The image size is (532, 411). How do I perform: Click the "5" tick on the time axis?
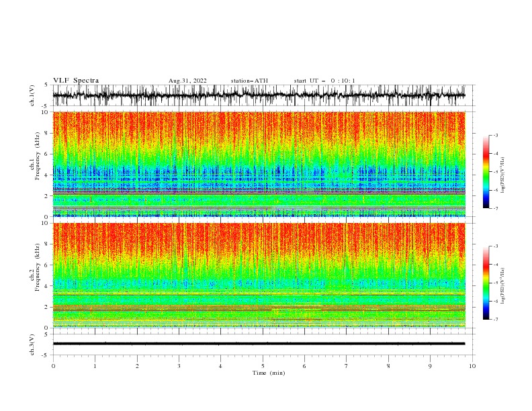[x=263, y=366]
